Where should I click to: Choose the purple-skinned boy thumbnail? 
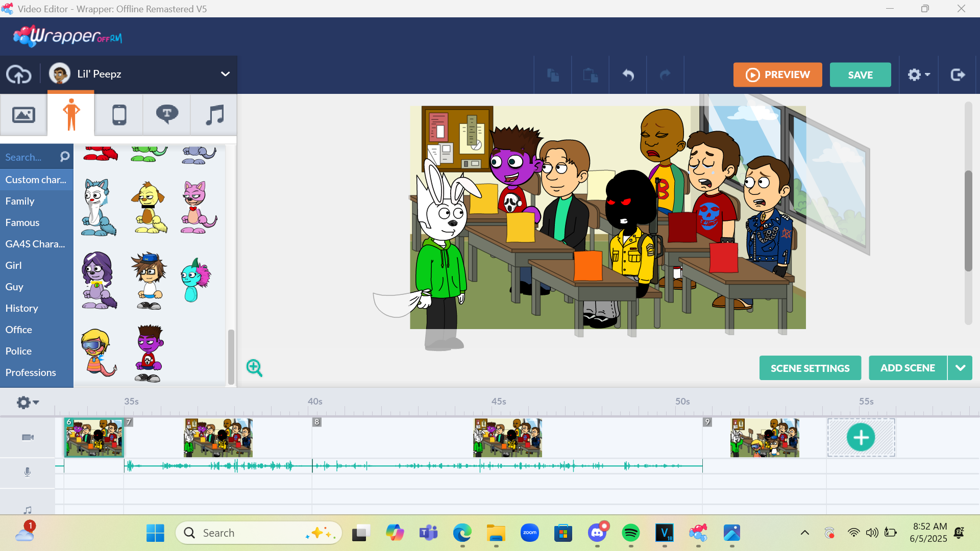coord(149,353)
